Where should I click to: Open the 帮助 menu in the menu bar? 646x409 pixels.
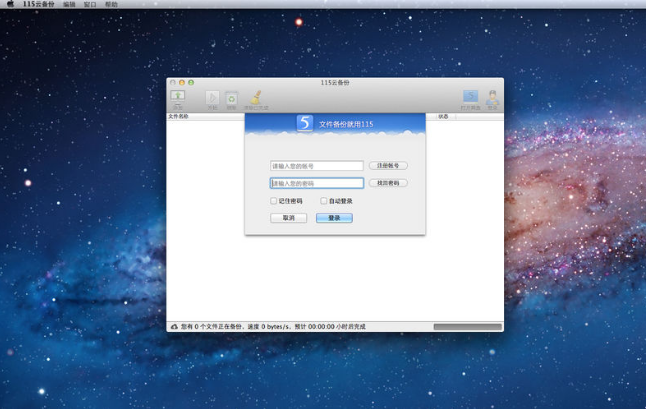pyautogui.click(x=111, y=5)
